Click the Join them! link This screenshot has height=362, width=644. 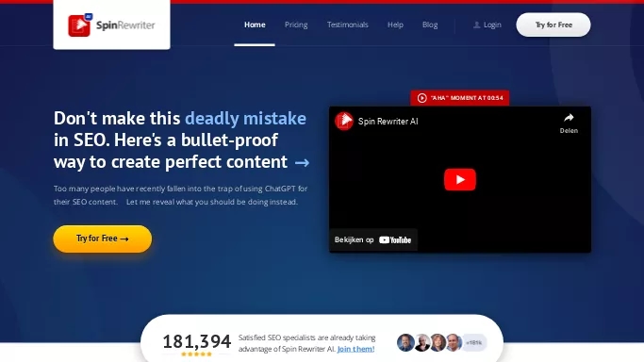(355, 349)
